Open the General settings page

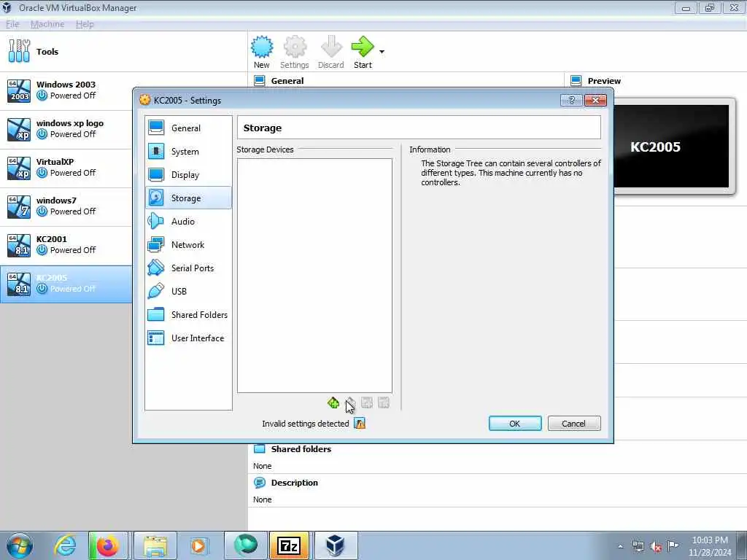[188, 128]
